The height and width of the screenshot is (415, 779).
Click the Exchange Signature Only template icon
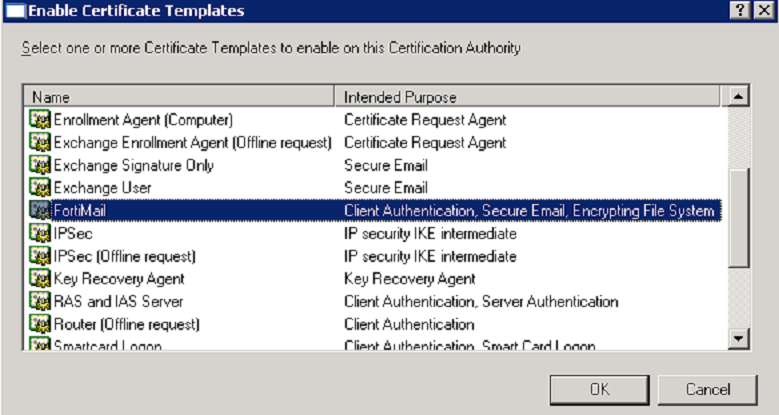click(40, 165)
